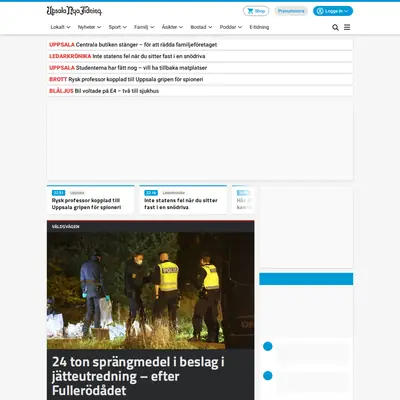Open headline 'Studenterna har fått nog'
The height and width of the screenshot is (400, 400).
click(200, 68)
